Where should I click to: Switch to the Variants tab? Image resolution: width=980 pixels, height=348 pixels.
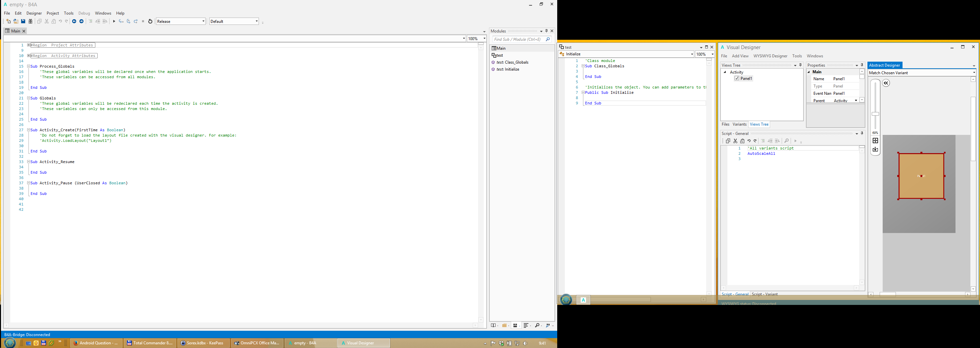(739, 125)
